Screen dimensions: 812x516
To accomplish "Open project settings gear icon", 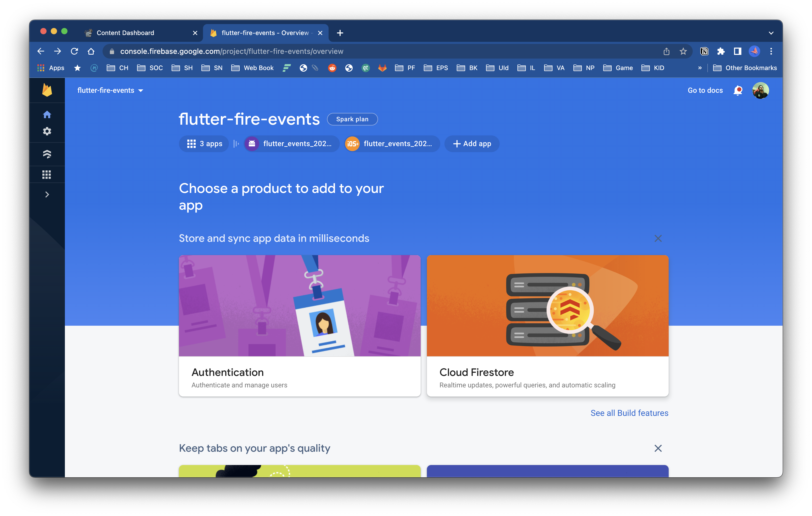I will tap(47, 131).
